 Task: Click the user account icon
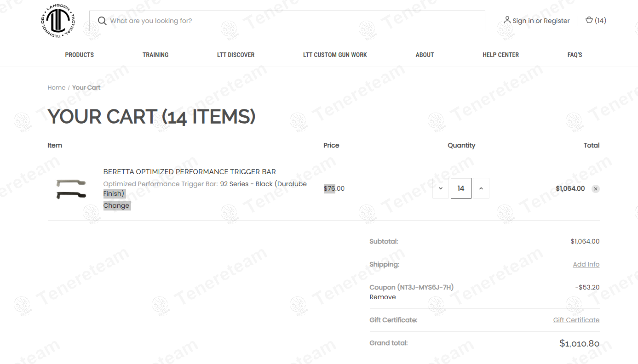pos(507,20)
